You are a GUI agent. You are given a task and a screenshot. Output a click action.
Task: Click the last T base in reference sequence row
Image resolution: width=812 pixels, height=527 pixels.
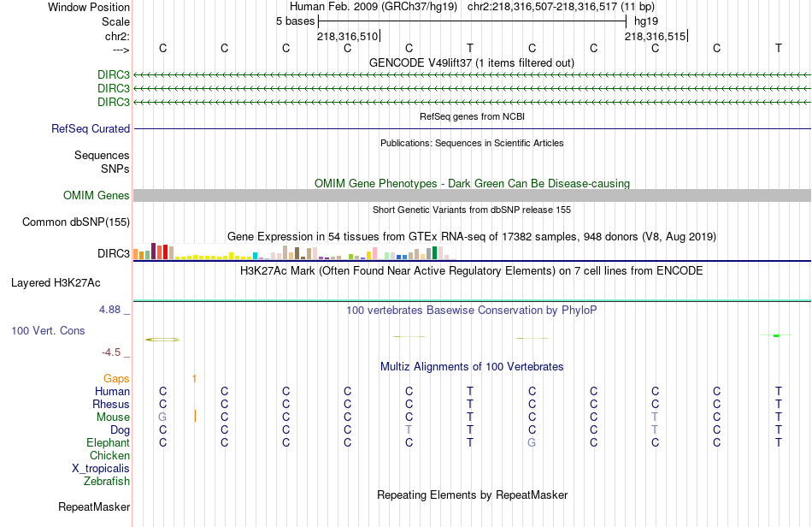tap(779, 48)
